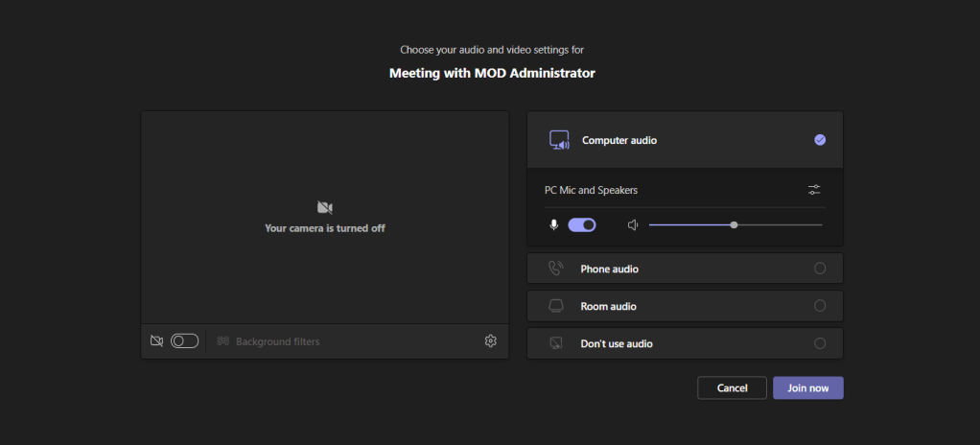Open device settings gear icon
The width and height of the screenshot is (980, 445).
pos(491,340)
